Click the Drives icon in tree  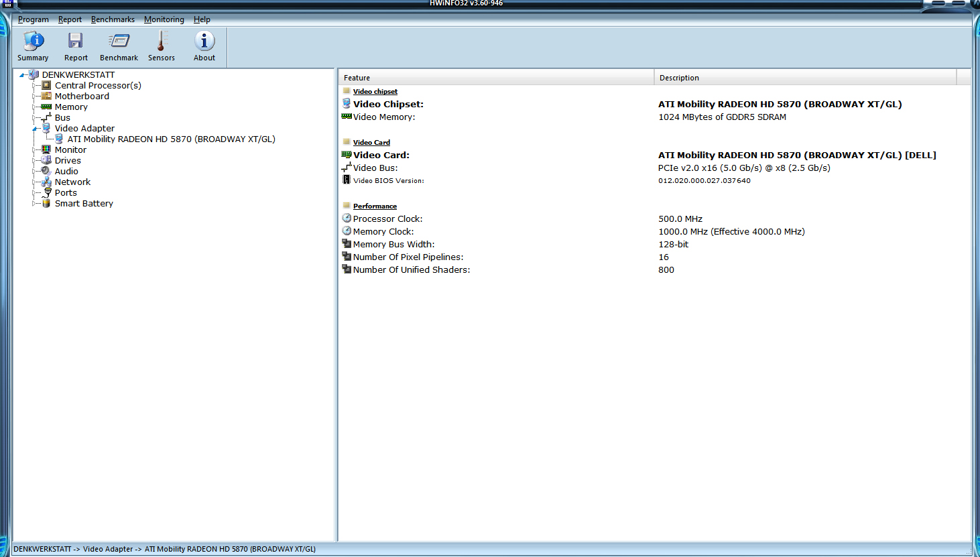46,160
